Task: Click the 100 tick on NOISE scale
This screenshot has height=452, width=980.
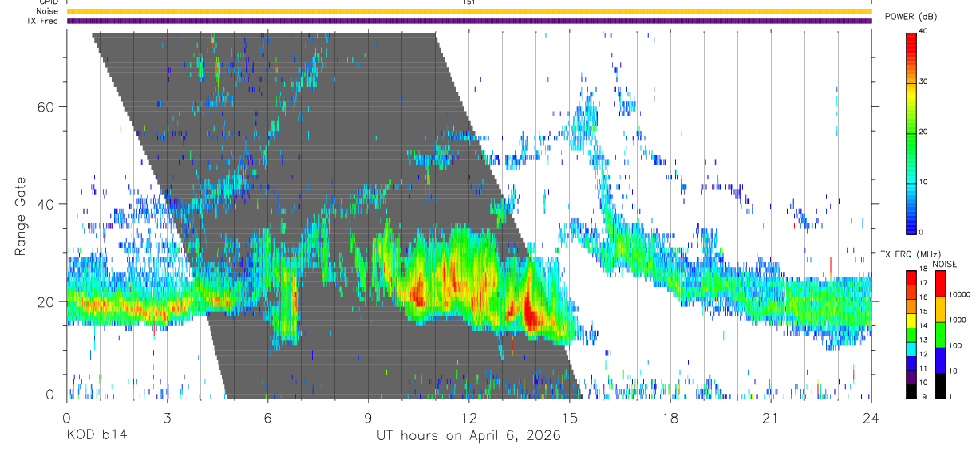Action: [x=955, y=345]
